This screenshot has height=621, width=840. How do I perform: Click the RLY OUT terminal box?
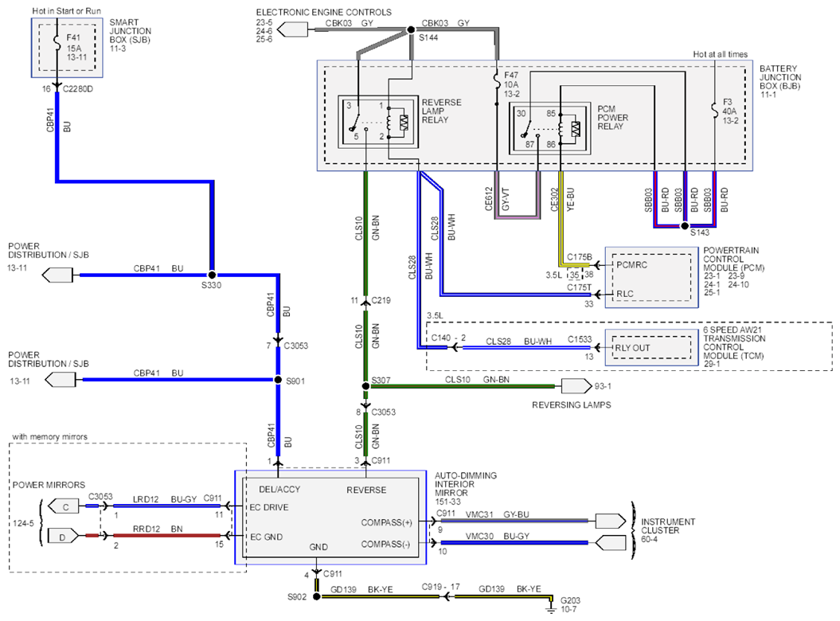pyautogui.click(x=651, y=348)
